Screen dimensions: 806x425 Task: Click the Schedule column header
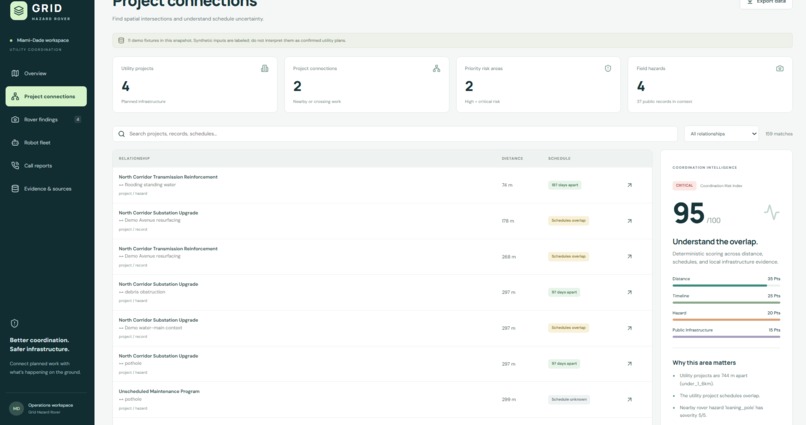[x=559, y=158]
